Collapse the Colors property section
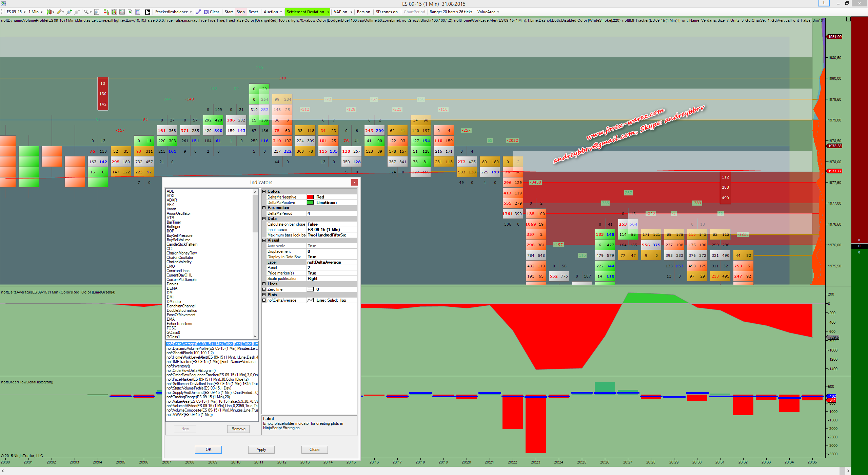The height and width of the screenshot is (475, 868). (264, 191)
